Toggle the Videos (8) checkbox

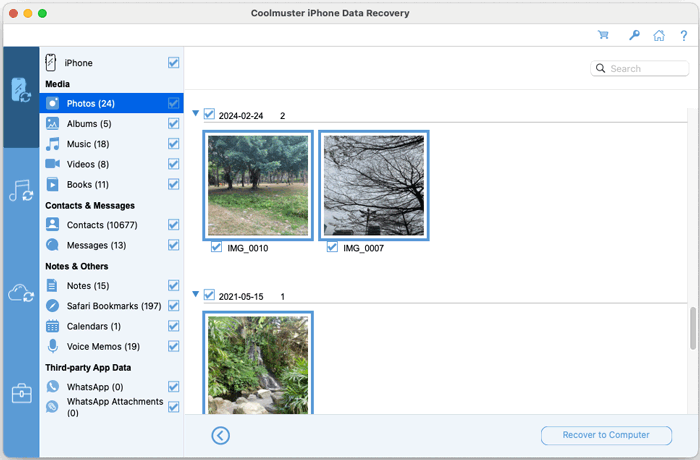[174, 164]
